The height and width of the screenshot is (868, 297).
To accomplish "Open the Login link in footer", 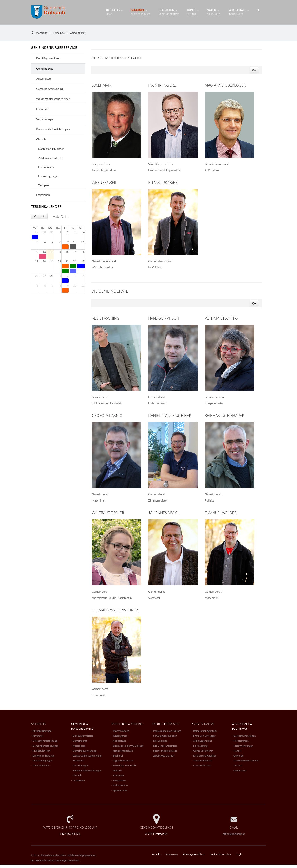I will (239, 854).
